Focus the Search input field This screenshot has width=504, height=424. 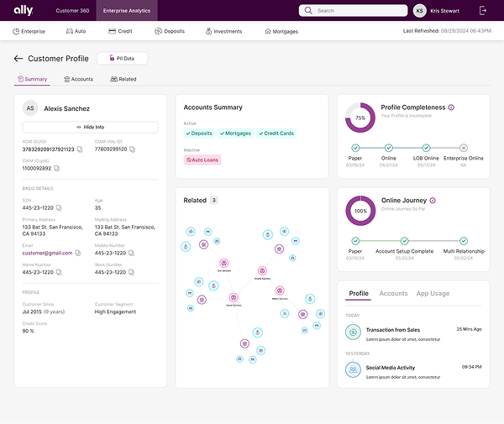[354, 11]
